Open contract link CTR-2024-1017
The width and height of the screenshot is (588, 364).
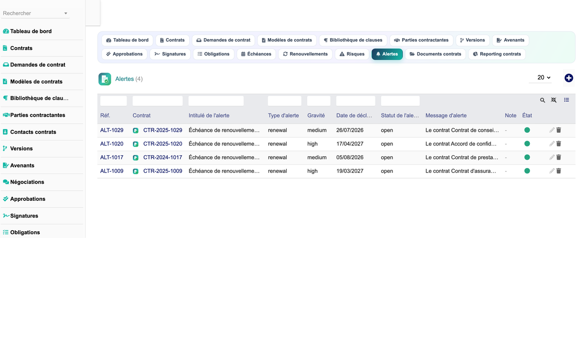pos(163,158)
